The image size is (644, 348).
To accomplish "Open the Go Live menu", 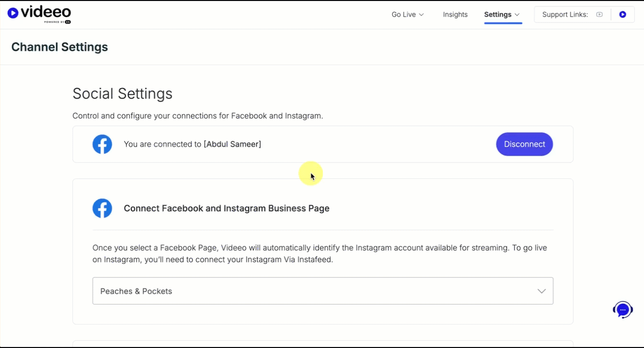I will 404,15.
